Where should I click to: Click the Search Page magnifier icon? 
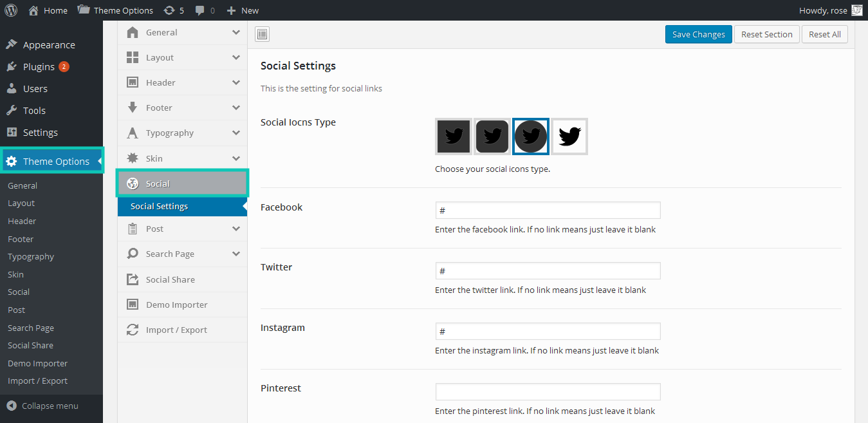(x=133, y=254)
